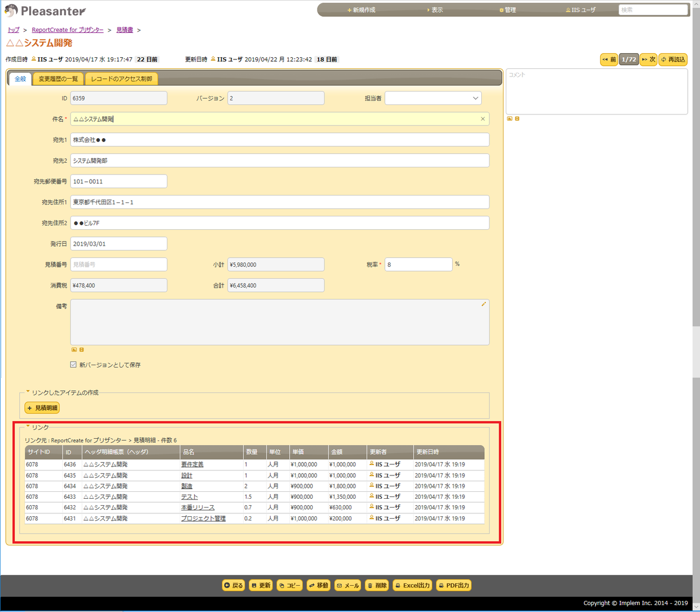
Task: Open the プロジェクト管理 linked item
Action: point(203,518)
